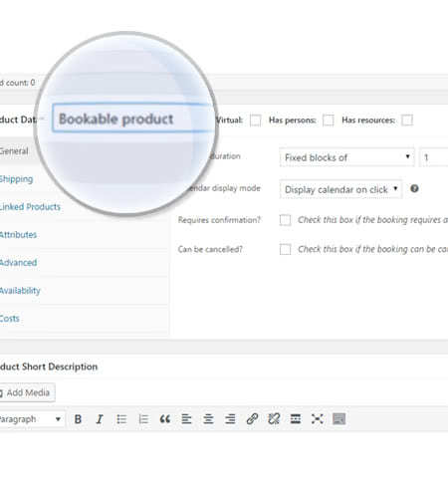Open Display calendar on click dropdown
448x498 pixels.
click(x=340, y=189)
